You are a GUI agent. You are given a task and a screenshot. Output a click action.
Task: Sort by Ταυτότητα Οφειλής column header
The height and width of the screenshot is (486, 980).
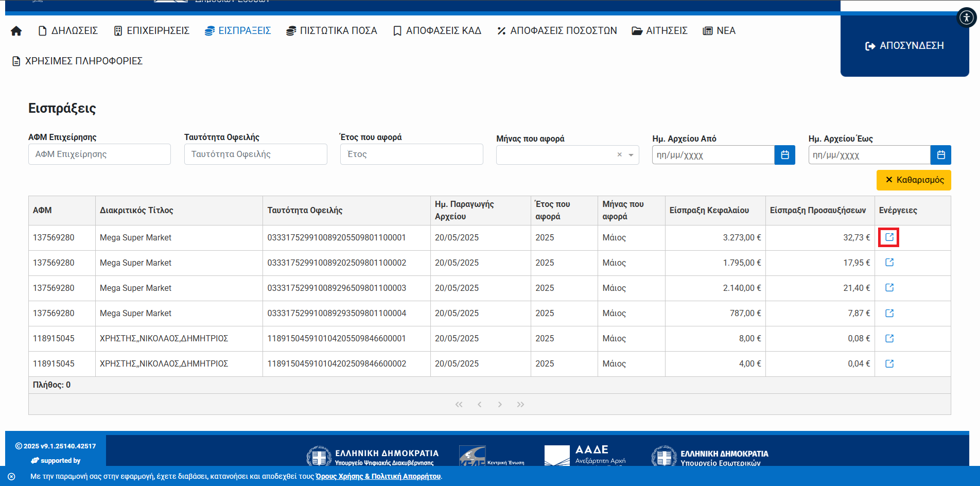(346, 211)
